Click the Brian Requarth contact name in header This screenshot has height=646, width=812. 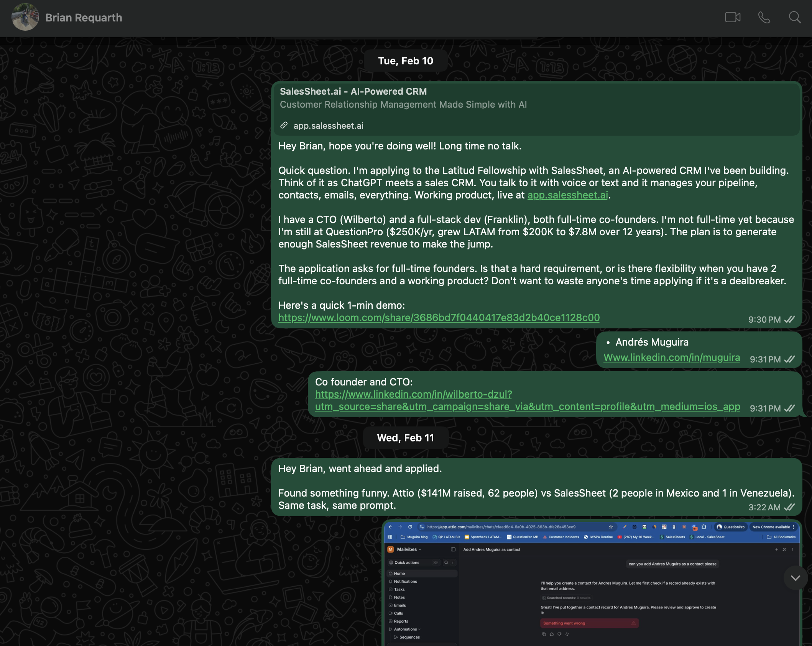click(84, 18)
